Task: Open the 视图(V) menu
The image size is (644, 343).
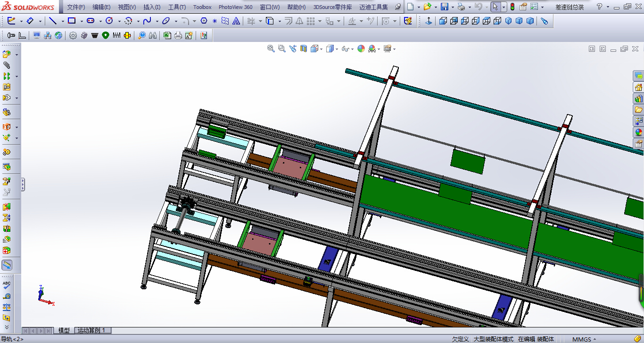Action: [x=127, y=7]
